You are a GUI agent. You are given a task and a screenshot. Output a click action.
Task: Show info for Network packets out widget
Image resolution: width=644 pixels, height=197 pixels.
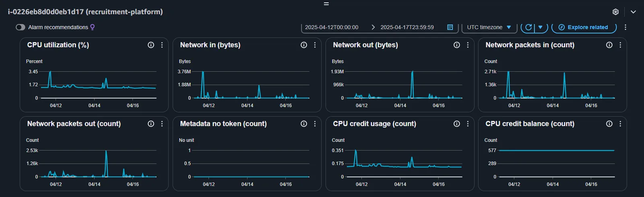(151, 124)
